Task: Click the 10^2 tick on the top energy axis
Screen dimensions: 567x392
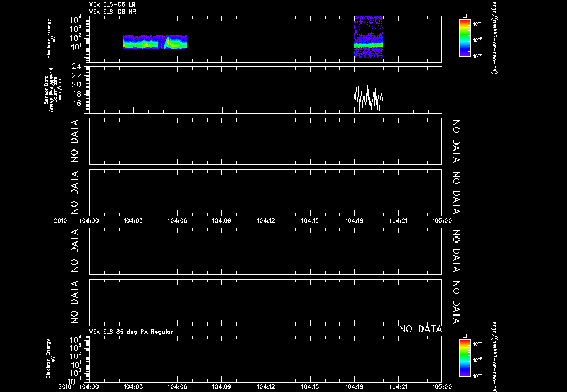Action: 75,38
